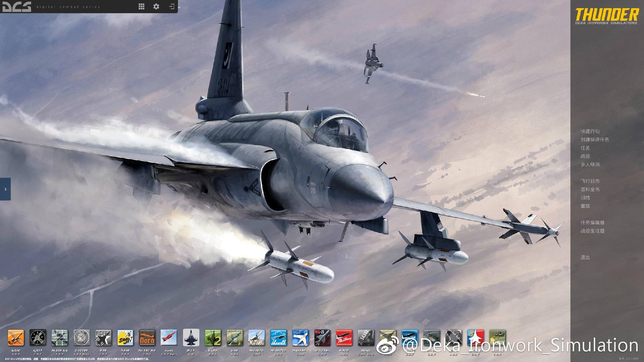644x362 pixels.
Task: Open 飞行日志 logbook menu entry
Action: point(590,181)
